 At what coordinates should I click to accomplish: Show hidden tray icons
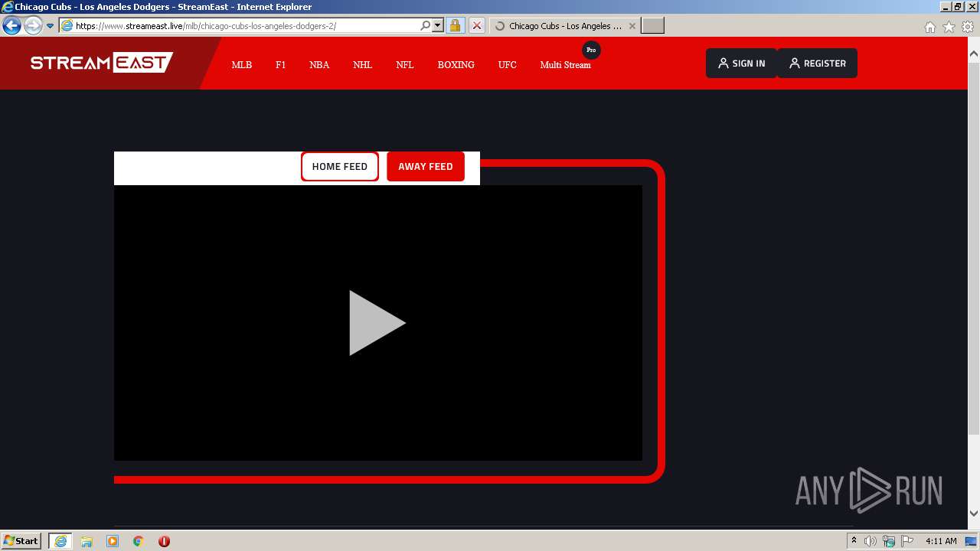click(854, 541)
